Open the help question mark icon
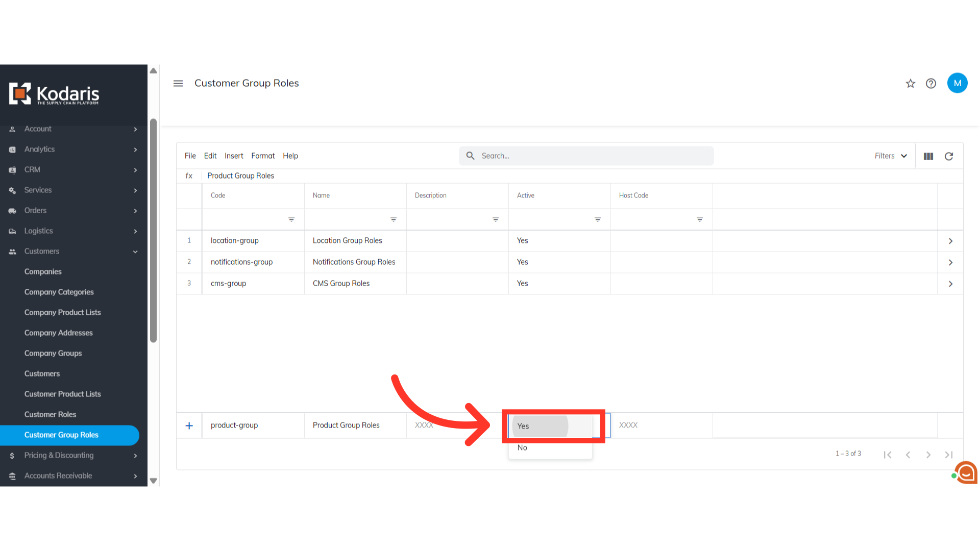Screen dimensions: 980x551 931,84
